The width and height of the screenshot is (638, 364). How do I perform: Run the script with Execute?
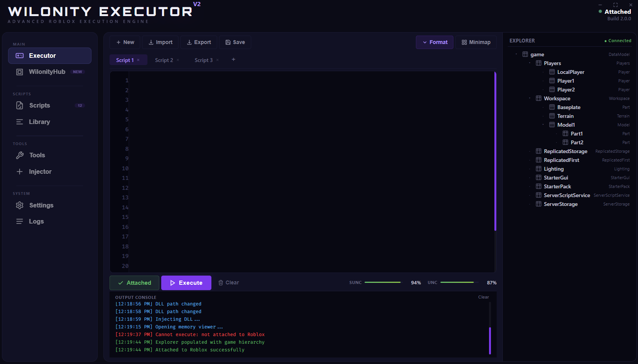(186, 283)
